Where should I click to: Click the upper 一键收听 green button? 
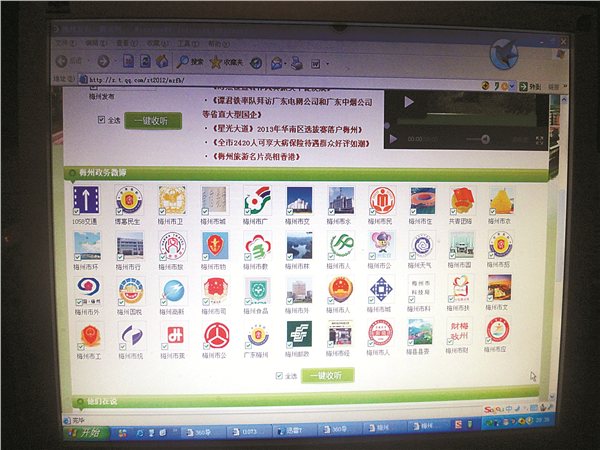(153, 121)
